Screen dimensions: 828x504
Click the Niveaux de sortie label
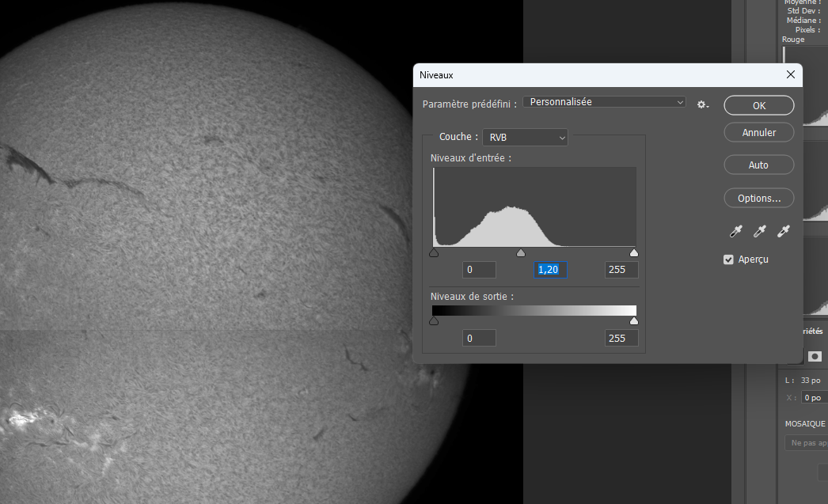[472, 297]
